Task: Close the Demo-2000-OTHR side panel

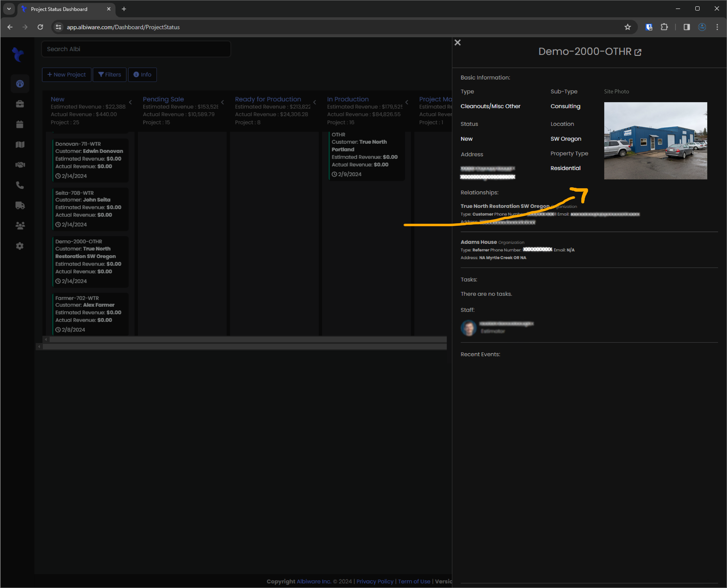Action: (x=457, y=43)
